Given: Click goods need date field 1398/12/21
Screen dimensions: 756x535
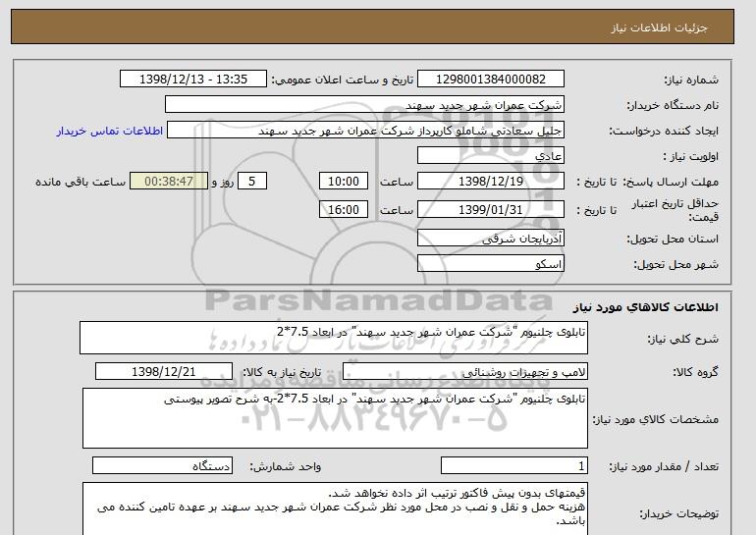Looking at the screenshot, I should pyautogui.click(x=164, y=372).
